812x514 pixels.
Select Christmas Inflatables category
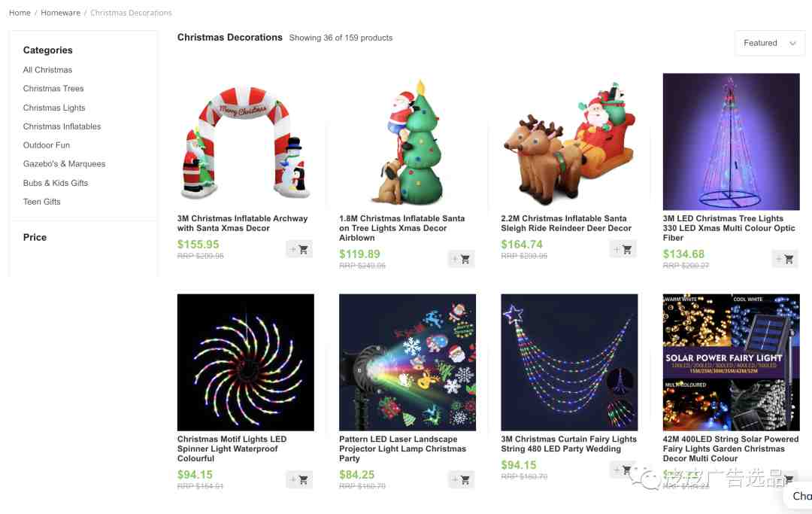(x=62, y=126)
